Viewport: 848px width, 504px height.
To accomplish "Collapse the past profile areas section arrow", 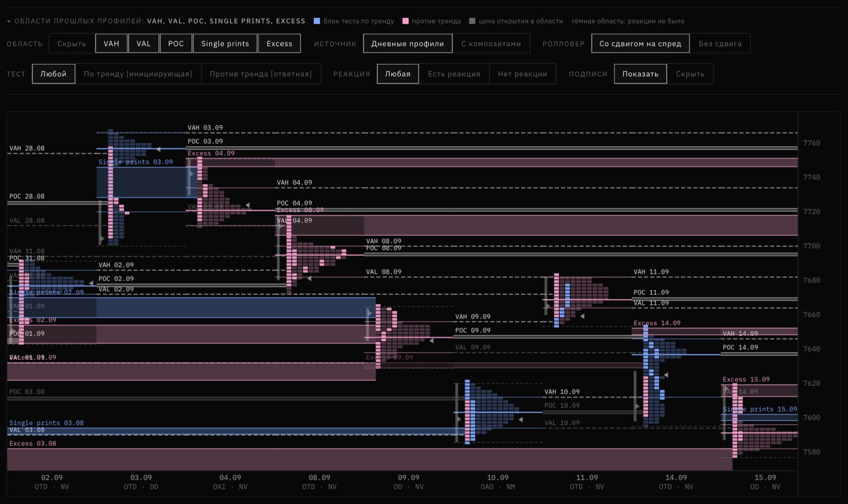I will [x=9, y=22].
